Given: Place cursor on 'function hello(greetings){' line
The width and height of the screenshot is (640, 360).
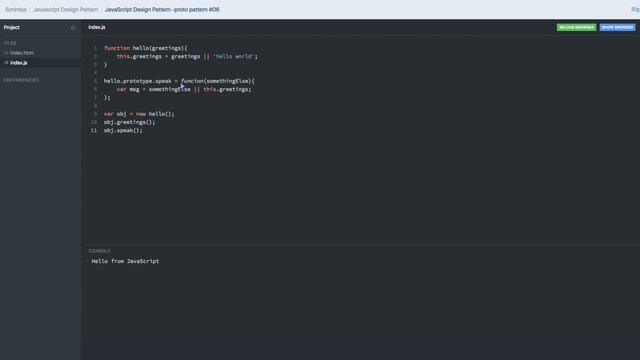Looking at the screenshot, I should (x=145, y=48).
